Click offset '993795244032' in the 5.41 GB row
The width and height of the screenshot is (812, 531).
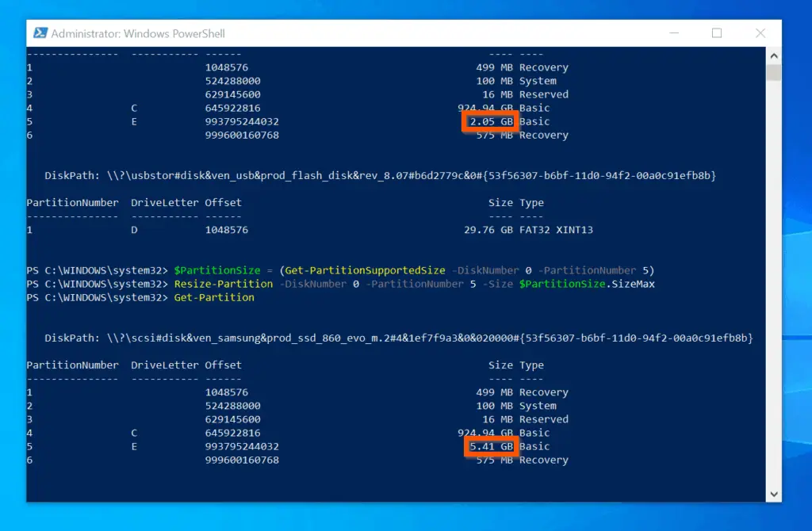pos(242,447)
